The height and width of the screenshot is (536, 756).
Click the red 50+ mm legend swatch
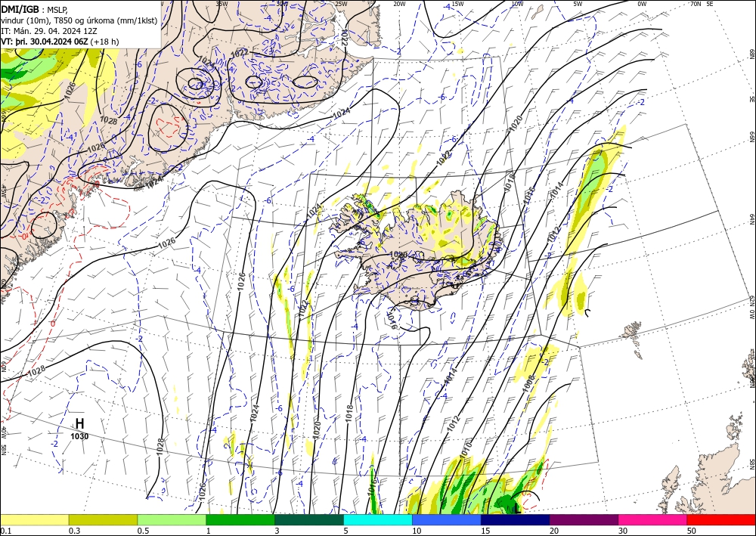pyautogui.click(x=721, y=519)
